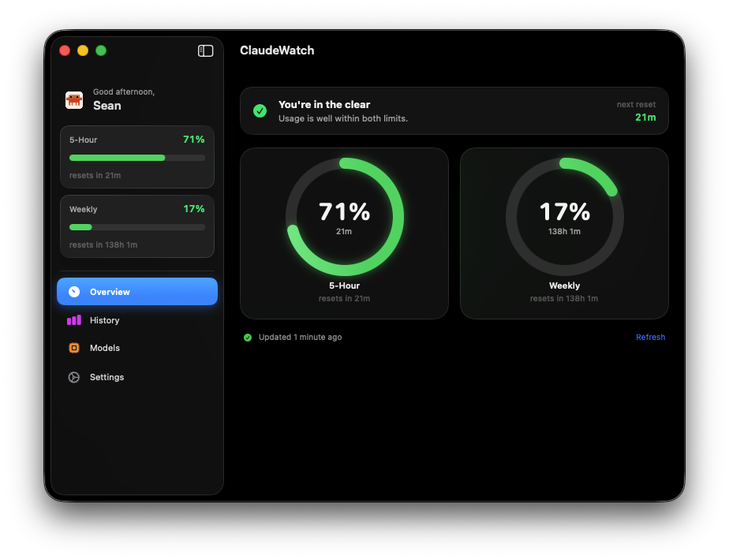This screenshot has height=560, width=729.
Task: Open the Settings section
Action: point(137,377)
